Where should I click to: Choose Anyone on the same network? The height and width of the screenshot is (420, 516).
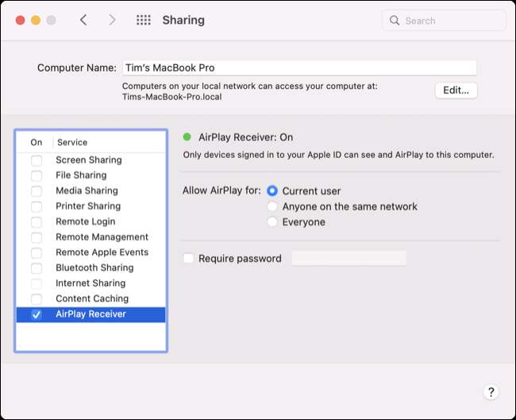(272, 206)
